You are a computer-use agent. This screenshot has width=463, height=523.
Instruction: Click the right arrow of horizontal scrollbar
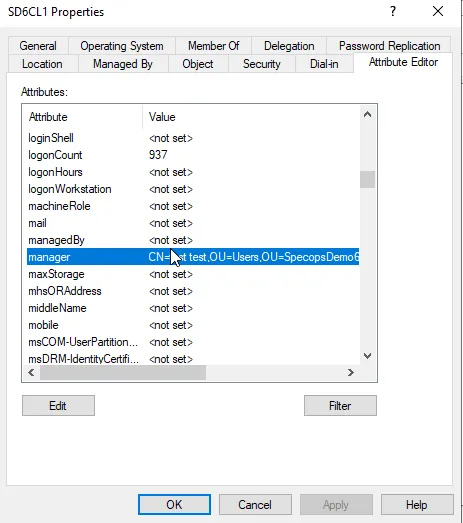click(x=351, y=372)
